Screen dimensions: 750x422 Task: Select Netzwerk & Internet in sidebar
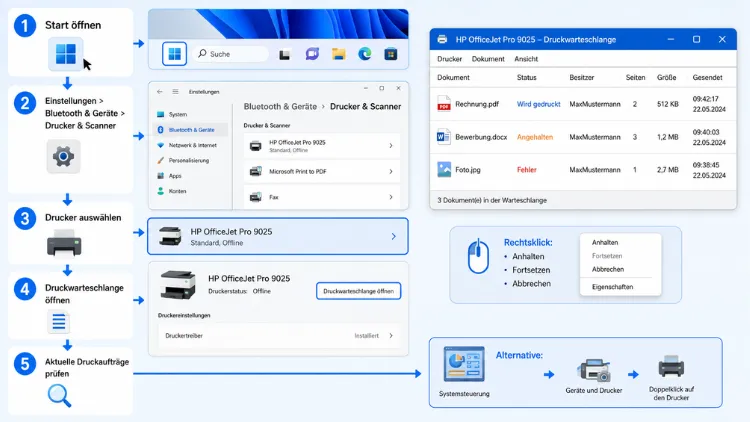pos(190,145)
